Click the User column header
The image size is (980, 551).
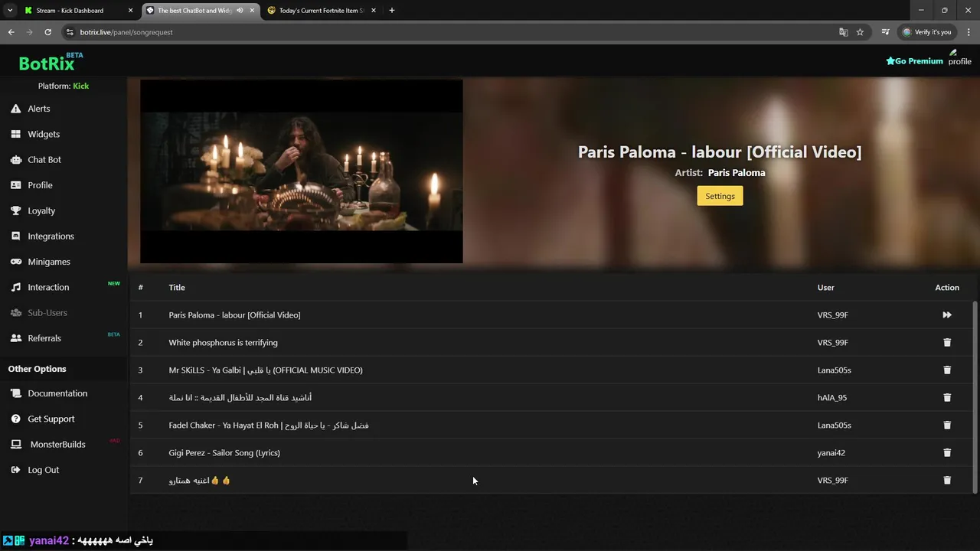pos(825,288)
